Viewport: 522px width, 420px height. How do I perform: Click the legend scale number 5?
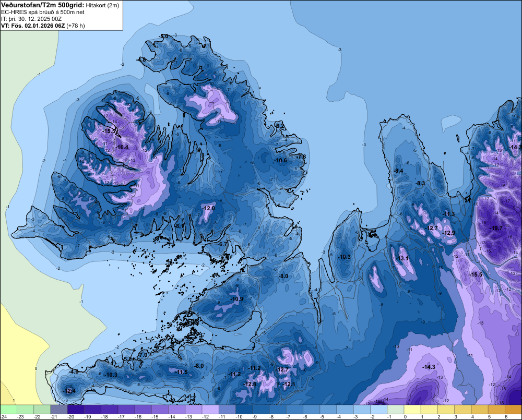[x=490, y=417]
